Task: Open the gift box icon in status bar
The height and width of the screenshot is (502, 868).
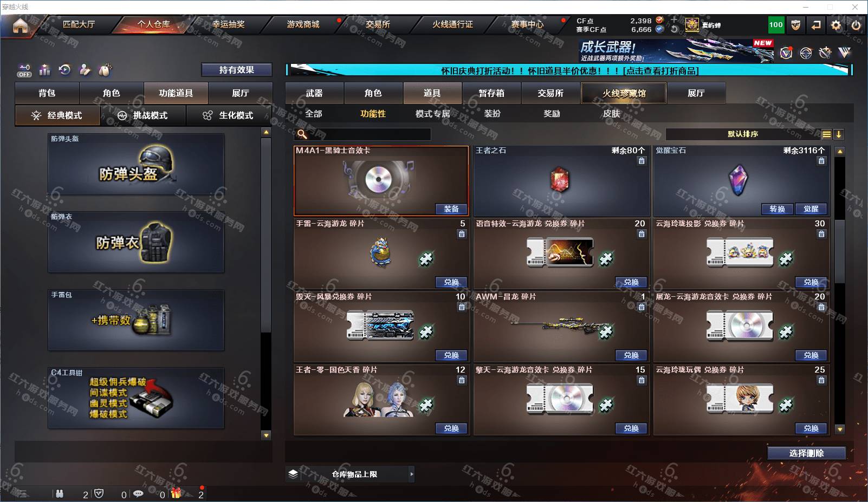Action: pyautogui.click(x=176, y=493)
